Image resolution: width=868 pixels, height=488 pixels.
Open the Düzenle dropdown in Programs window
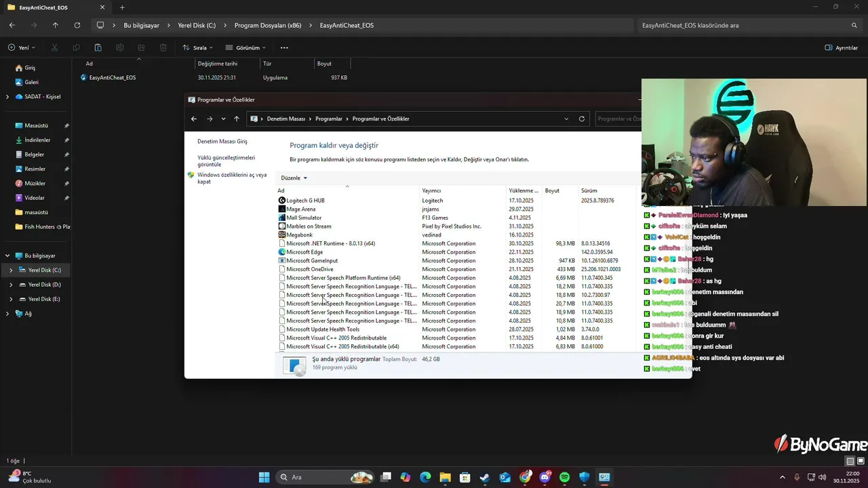[294, 178]
